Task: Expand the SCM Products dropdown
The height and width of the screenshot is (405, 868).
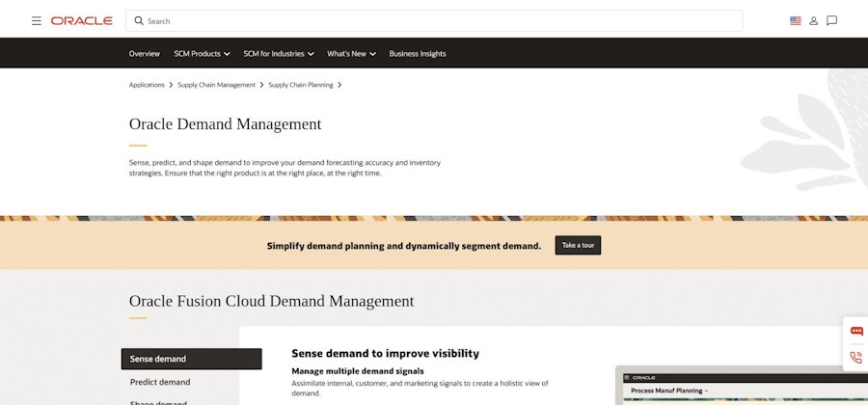Action: pyautogui.click(x=203, y=54)
